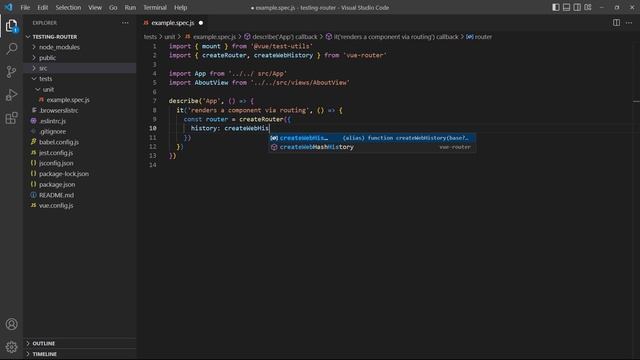Click 'createRouter' in the import on line 2
640x360 pixels.
[x=224, y=55]
